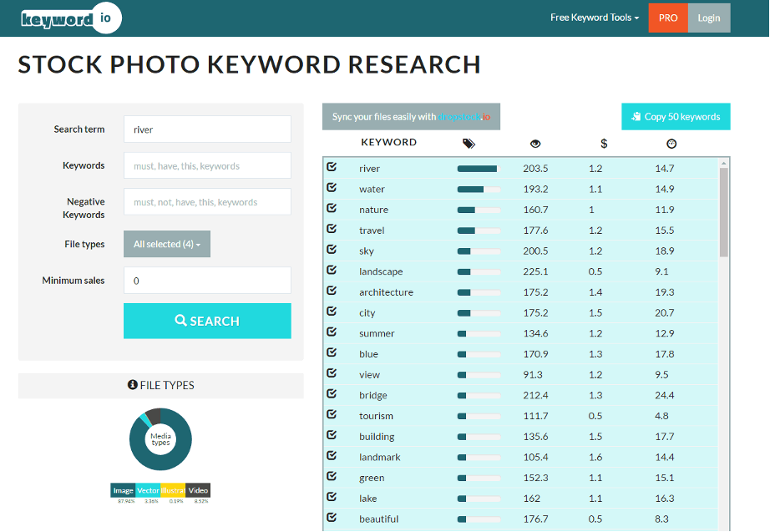
Task: Expand the All selected (4) file types dropdown
Action: tap(167, 244)
